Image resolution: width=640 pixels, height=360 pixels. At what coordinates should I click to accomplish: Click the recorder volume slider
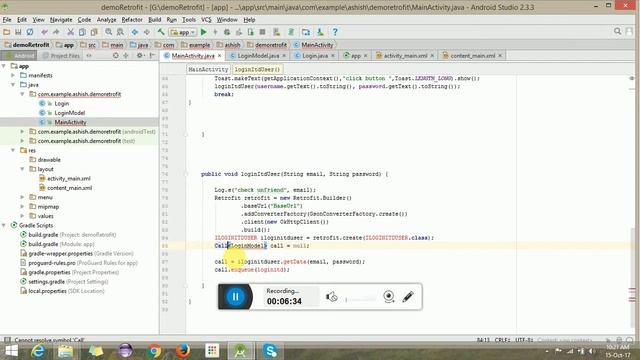pos(361,299)
